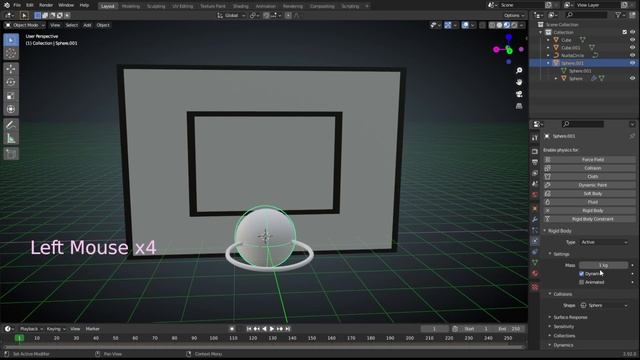Open the Render properties tab
The width and height of the screenshot is (640, 360).
(535, 151)
